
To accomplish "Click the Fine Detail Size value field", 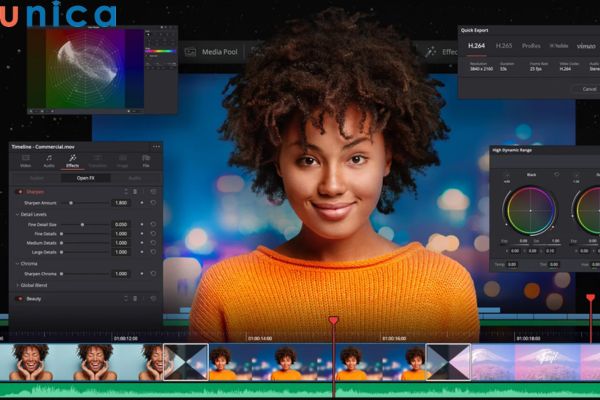I will coord(121,225).
